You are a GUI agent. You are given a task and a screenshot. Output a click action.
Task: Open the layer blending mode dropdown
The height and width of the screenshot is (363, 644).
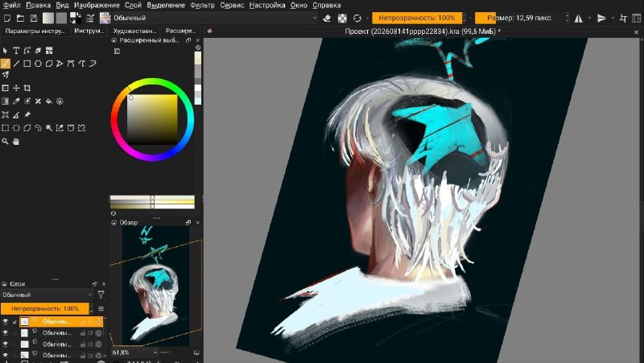(47, 295)
